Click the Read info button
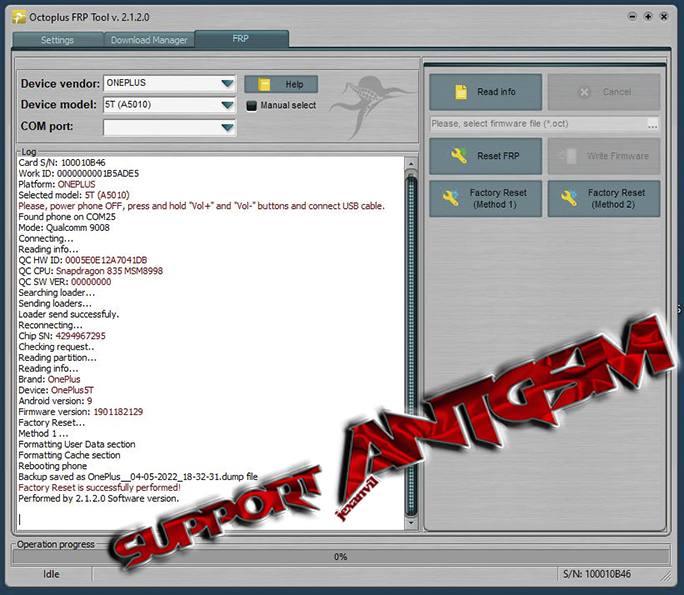Image resolution: width=684 pixels, height=595 pixels. click(486, 92)
